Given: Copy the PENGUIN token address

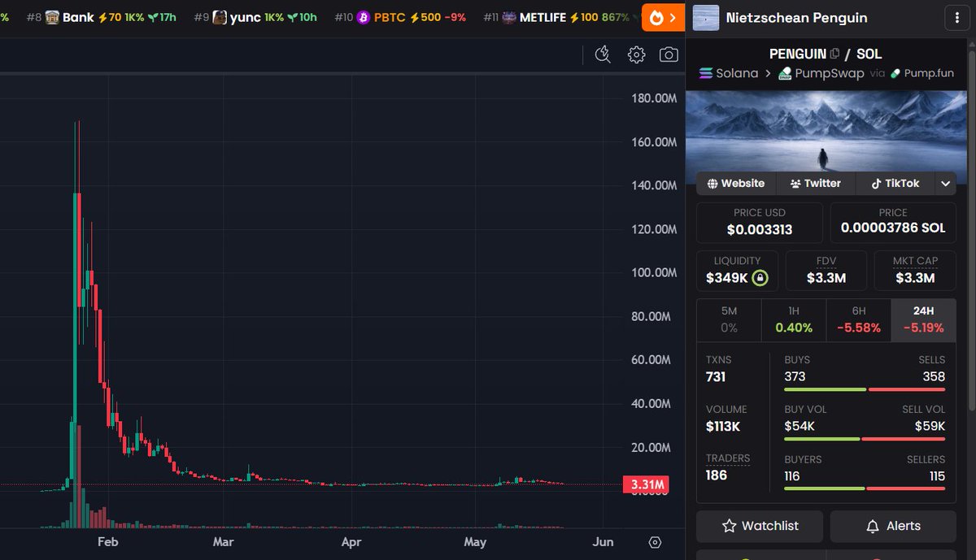Looking at the screenshot, I should pyautogui.click(x=834, y=54).
